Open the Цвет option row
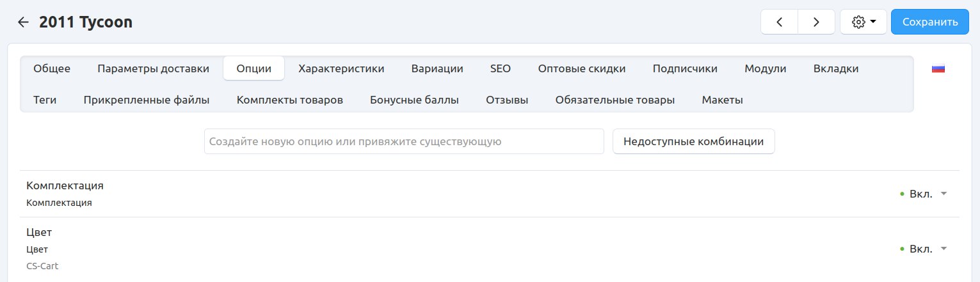Viewport: 980px width, 282px height. point(39,233)
